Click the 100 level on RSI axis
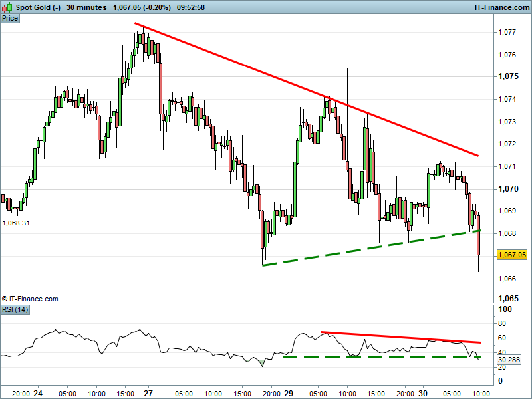 coord(505,310)
